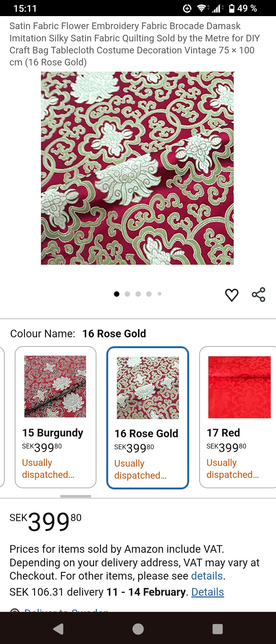Tap the heart wishlist icon

click(231, 295)
